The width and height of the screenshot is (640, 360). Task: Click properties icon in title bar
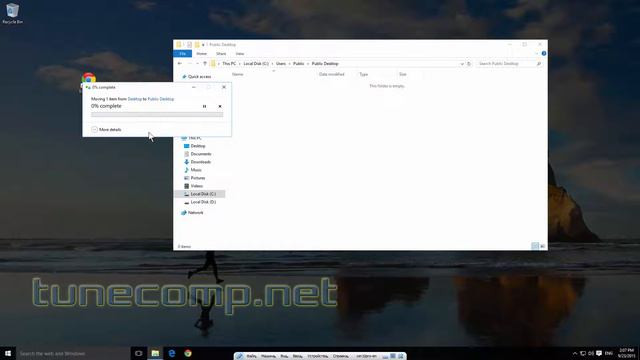coord(189,44)
